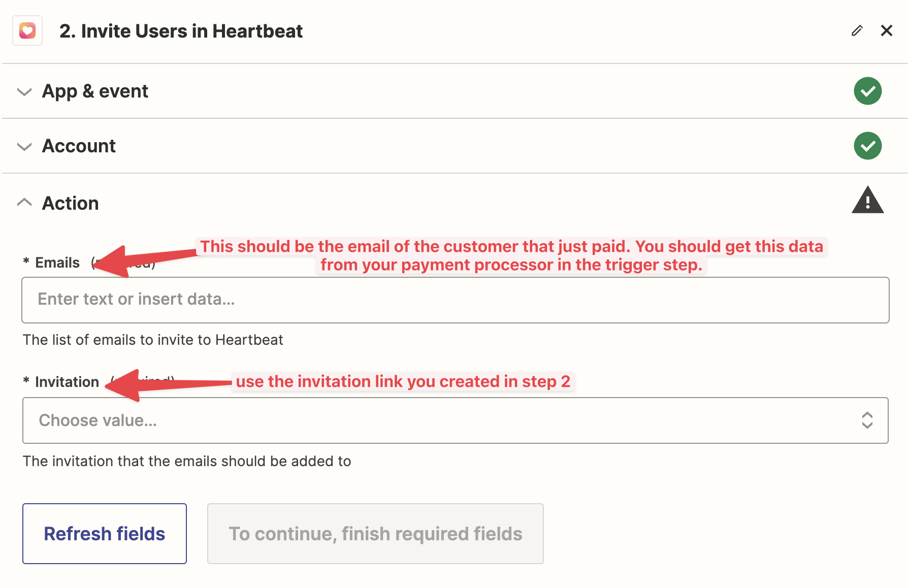Viewport: 908px width, 588px height.
Task: Click the pencil rename step icon
Action: (857, 31)
